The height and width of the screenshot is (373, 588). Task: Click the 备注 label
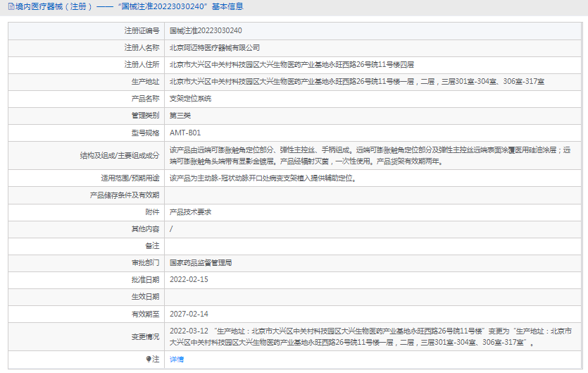pos(152,246)
